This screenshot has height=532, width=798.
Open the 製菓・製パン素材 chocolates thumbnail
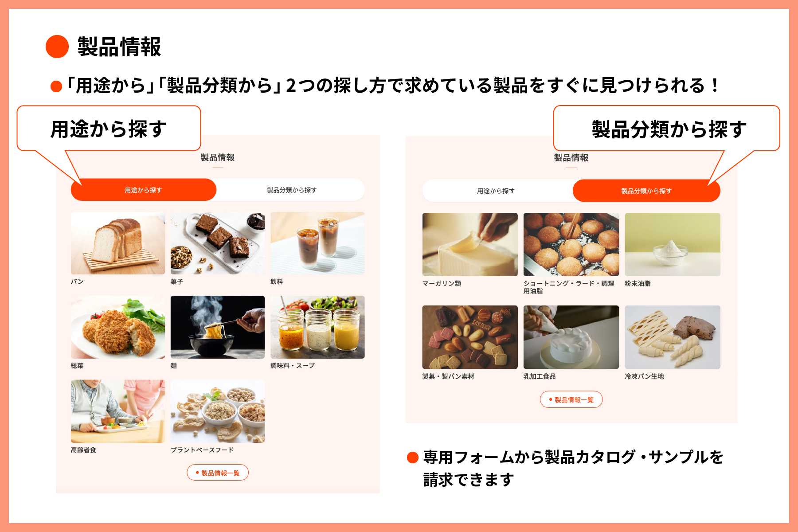coord(470,337)
